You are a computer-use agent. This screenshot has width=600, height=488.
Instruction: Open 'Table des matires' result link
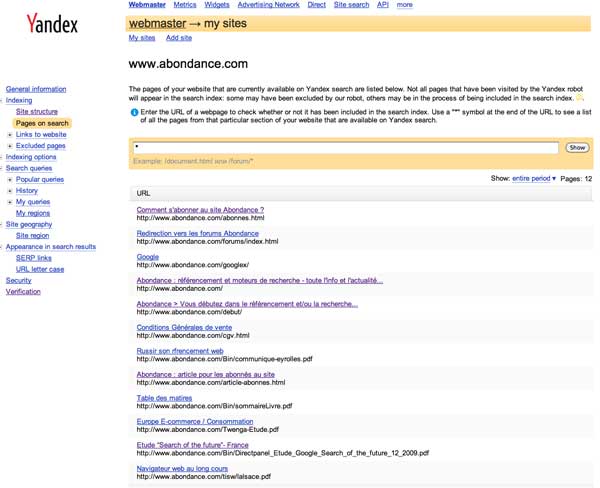point(164,398)
